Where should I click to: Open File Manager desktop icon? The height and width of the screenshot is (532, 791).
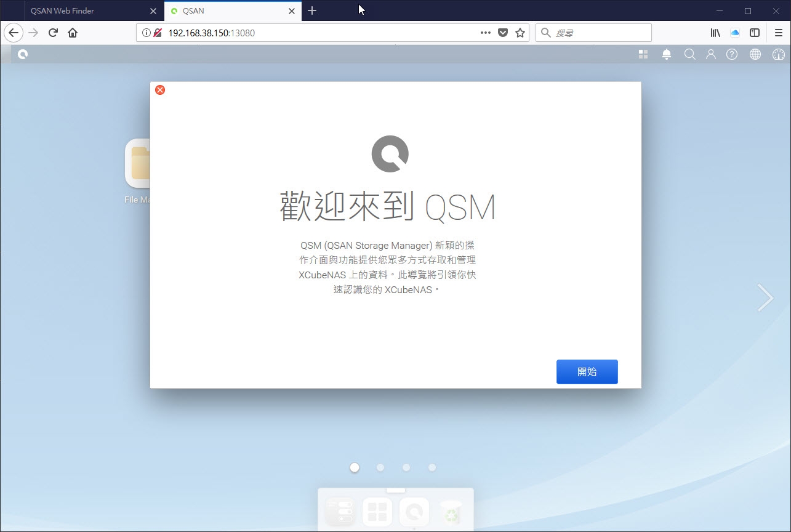(x=137, y=171)
